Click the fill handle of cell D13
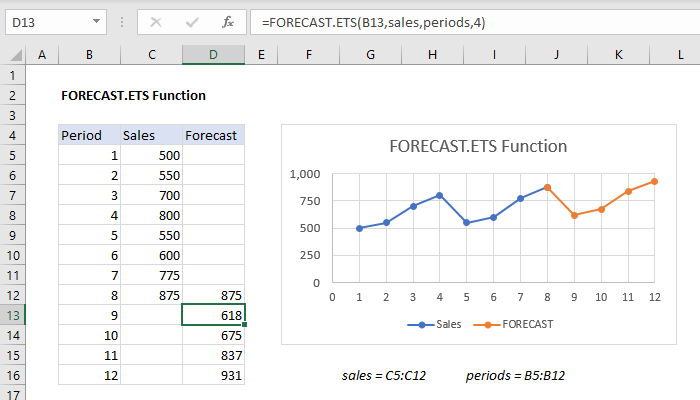The image size is (700, 400). (245, 325)
